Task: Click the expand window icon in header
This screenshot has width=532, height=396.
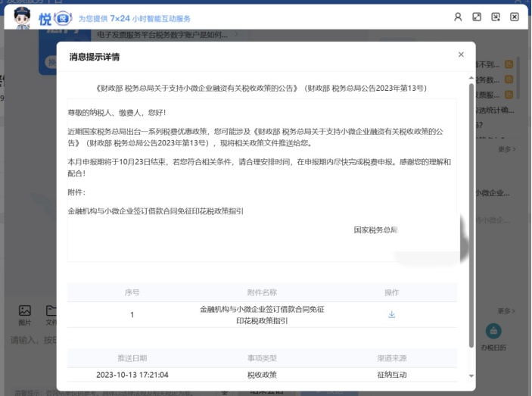Action: pyautogui.click(x=477, y=17)
